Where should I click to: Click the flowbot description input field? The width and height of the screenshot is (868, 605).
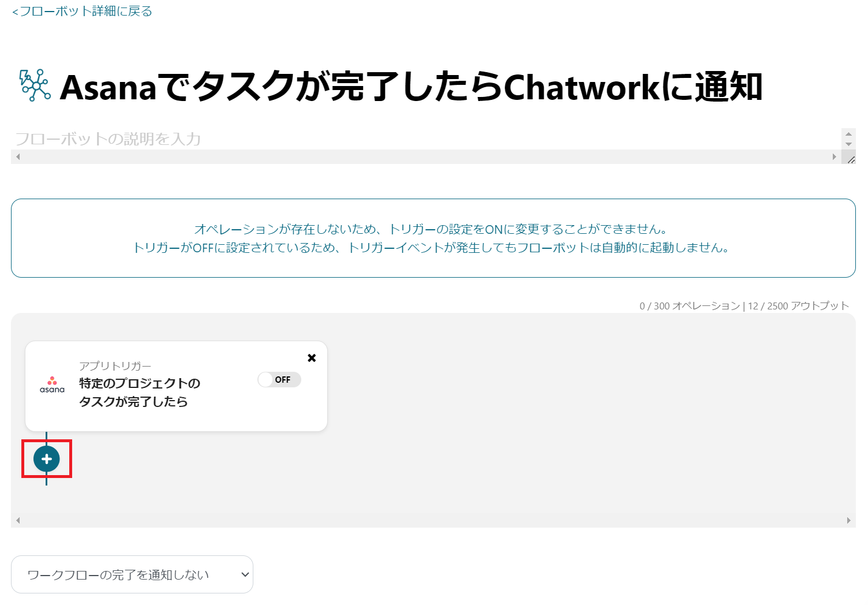(231, 139)
